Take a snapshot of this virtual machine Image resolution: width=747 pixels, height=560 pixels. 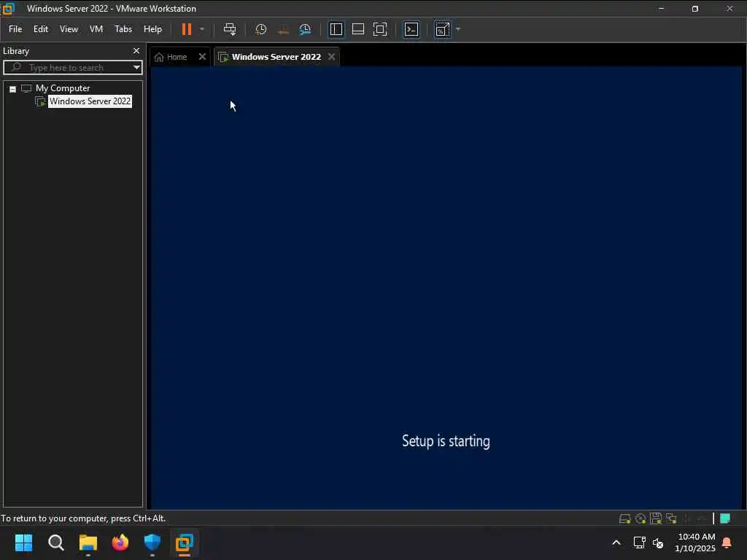point(260,29)
